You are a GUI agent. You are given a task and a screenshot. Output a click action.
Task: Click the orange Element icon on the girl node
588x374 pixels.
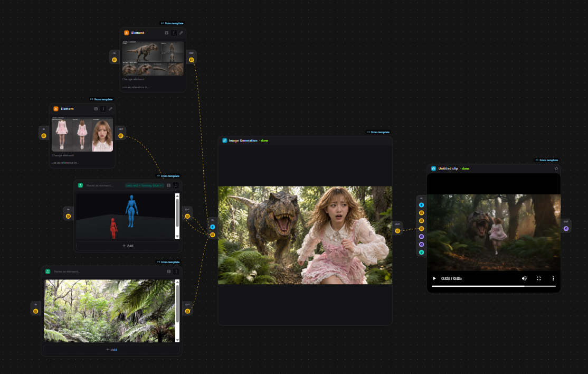56,109
